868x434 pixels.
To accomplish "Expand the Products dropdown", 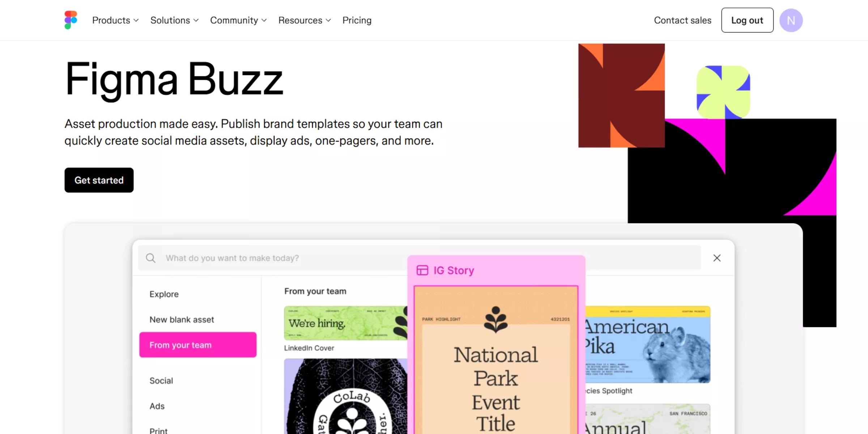I will click(x=115, y=20).
